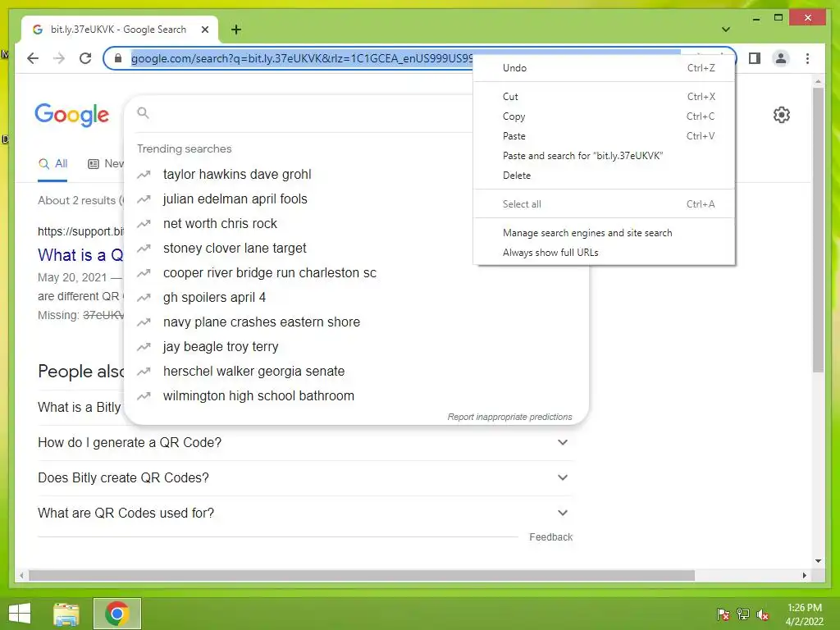
Task: Click the Action Center flag tray icon
Action: point(723,614)
